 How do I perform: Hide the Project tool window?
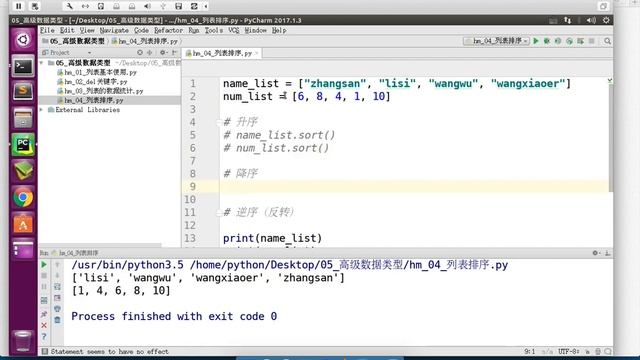174,53
